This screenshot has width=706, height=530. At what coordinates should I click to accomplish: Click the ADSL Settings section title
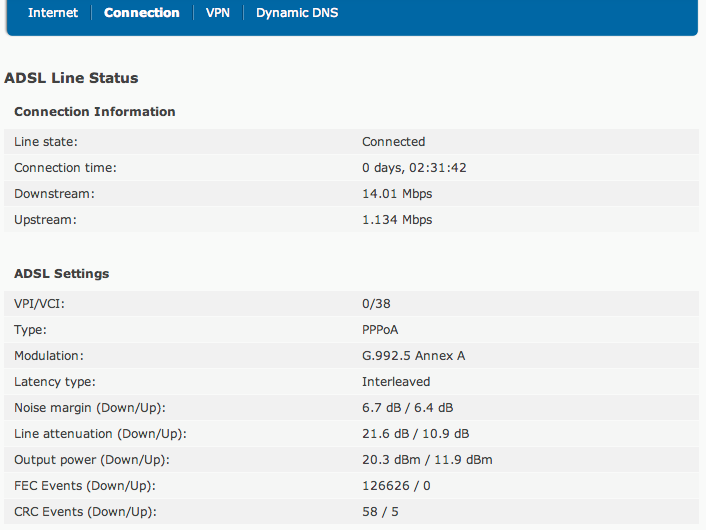pyautogui.click(x=62, y=274)
